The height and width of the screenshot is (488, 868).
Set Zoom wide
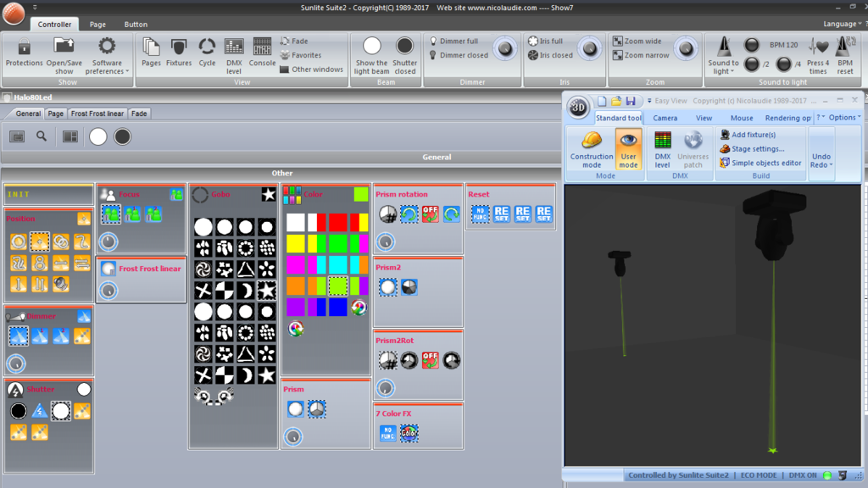click(x=637, y=41)
